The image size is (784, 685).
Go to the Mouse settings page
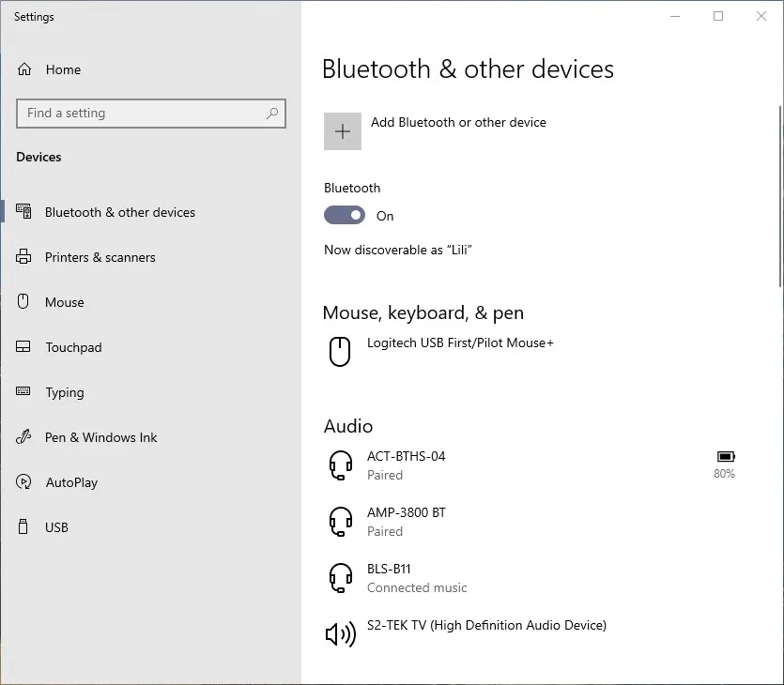coord(64,302)
